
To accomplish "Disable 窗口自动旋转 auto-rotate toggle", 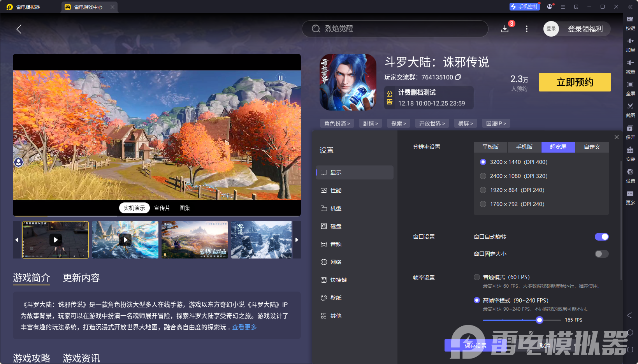I will pyautogui.click(x=602, y=236).
